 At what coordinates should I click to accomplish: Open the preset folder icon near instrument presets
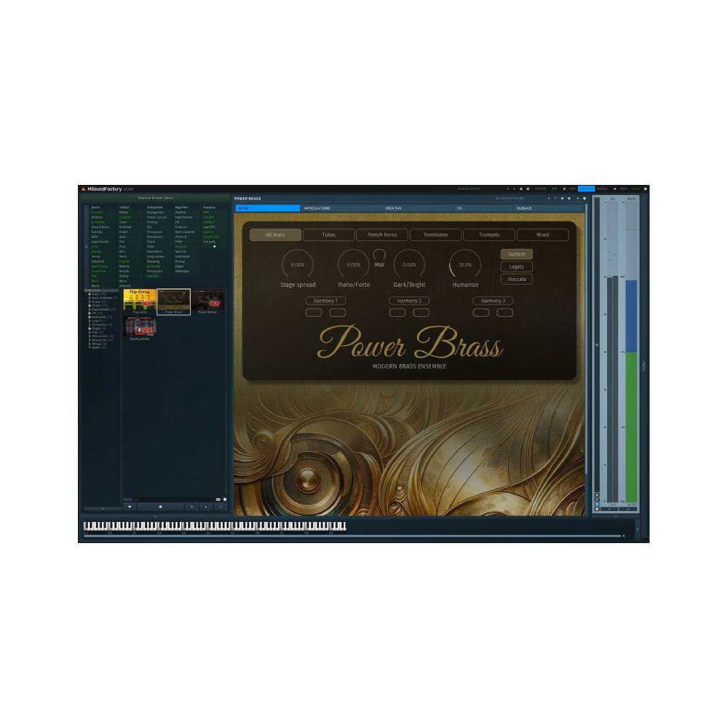coord(562,198)
